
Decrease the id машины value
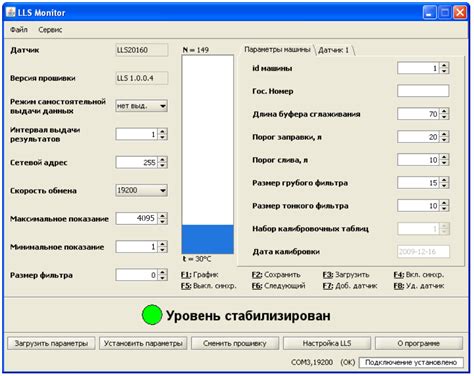click(444, 71)
